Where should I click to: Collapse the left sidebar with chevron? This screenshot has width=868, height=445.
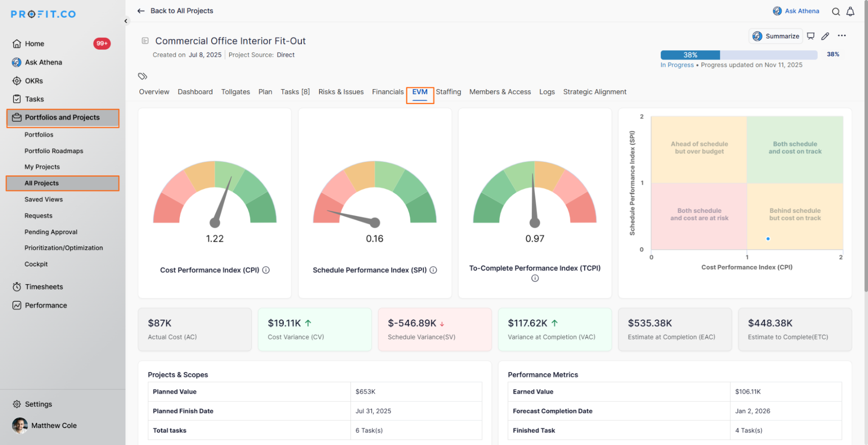(x=126, y=21)
